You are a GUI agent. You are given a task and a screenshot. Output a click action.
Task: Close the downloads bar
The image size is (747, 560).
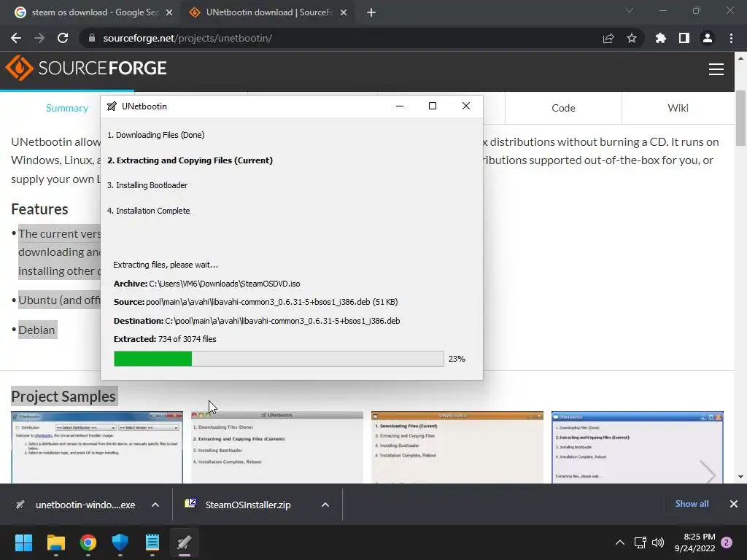[x=734, y=504]
